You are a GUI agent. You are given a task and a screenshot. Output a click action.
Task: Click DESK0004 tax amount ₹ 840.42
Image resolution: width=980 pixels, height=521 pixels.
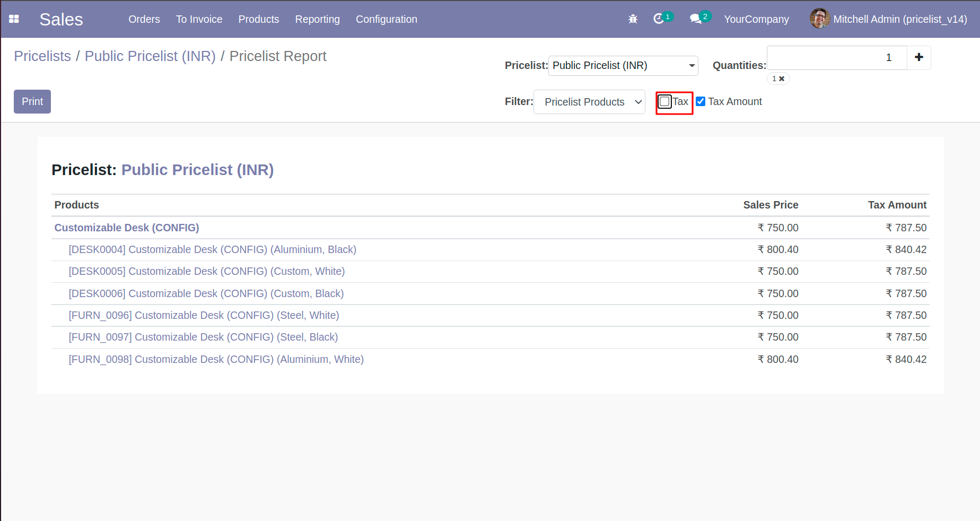(906, 249)
